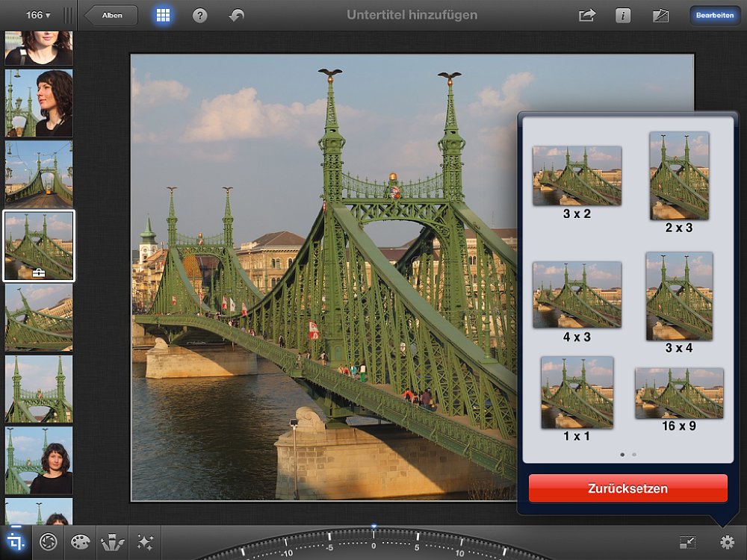This screenshot has width=747, height=560.
Task: Open the Brushes tool
Action: click(113, 542)
